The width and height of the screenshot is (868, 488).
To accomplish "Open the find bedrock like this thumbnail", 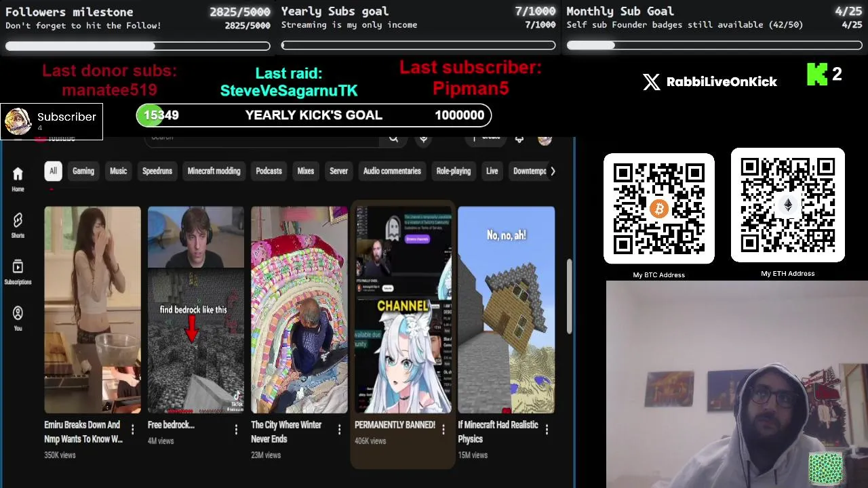I will [196, 310].
